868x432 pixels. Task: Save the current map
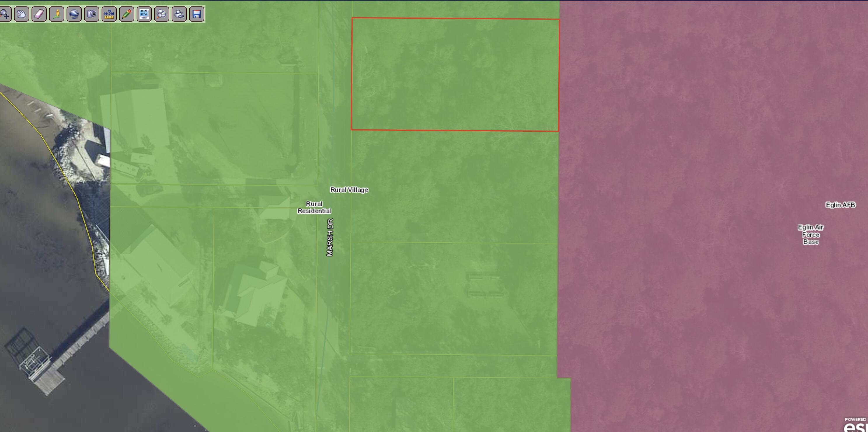197,14
